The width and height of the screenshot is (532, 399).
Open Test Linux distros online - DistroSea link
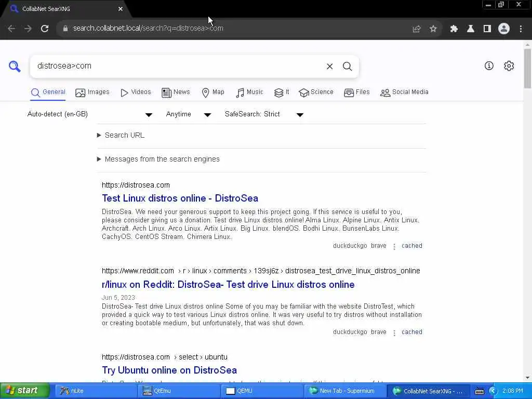click(180, 198)
